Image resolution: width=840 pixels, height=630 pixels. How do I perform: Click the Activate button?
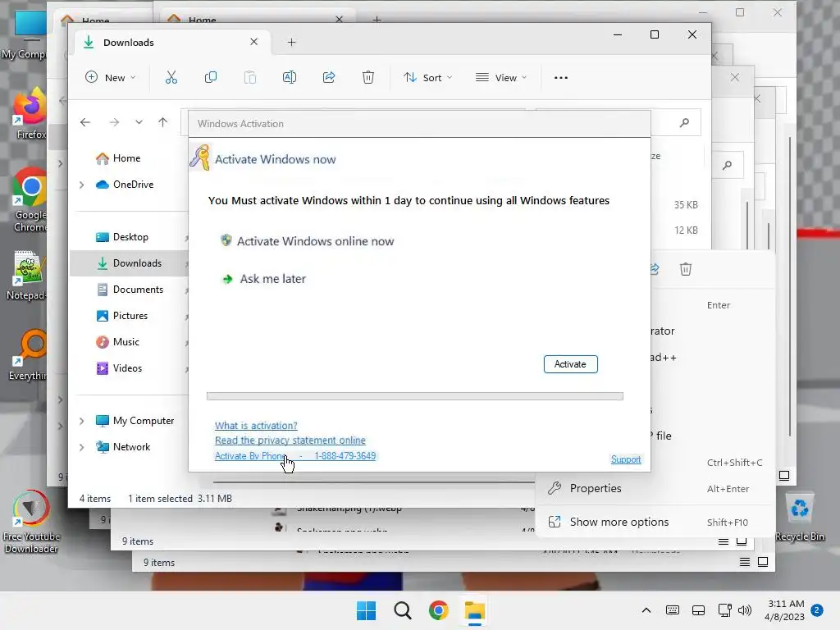click(571, 364)
